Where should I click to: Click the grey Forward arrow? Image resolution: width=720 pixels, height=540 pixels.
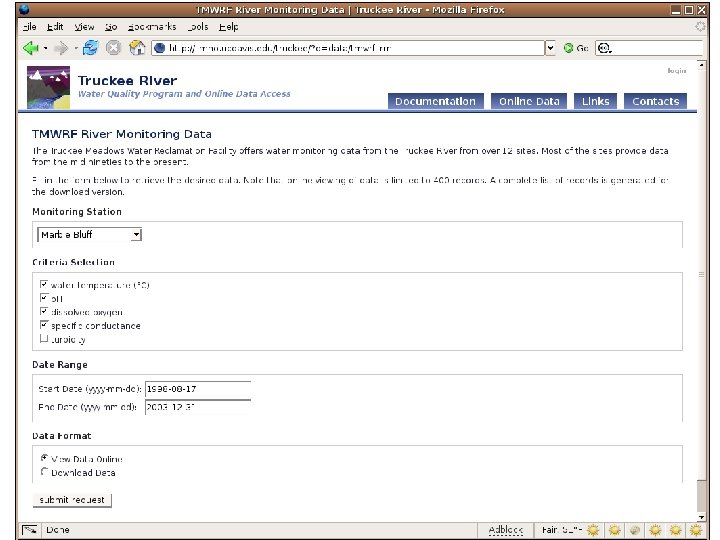(61, 48)
